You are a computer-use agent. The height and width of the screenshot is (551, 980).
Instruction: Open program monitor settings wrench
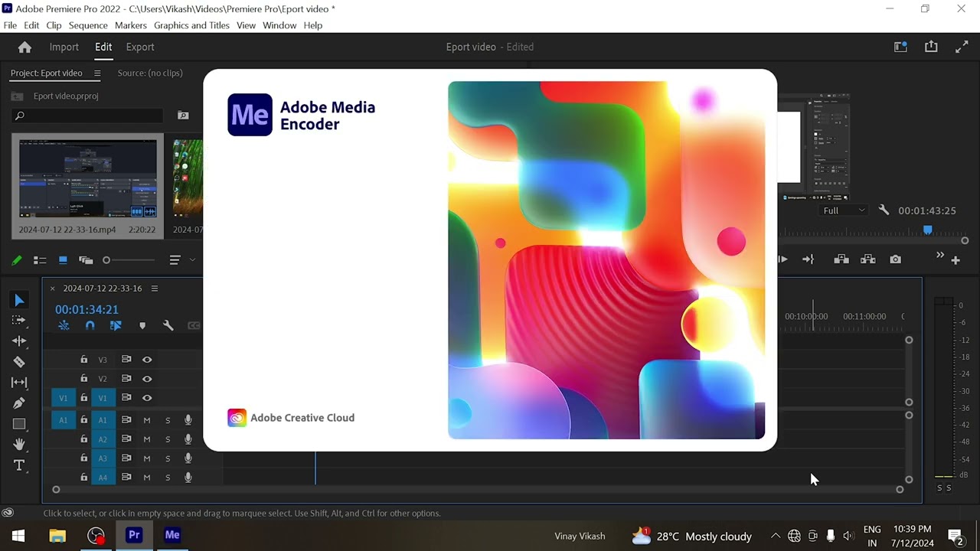pyautogui.click(x=884, y=210)
